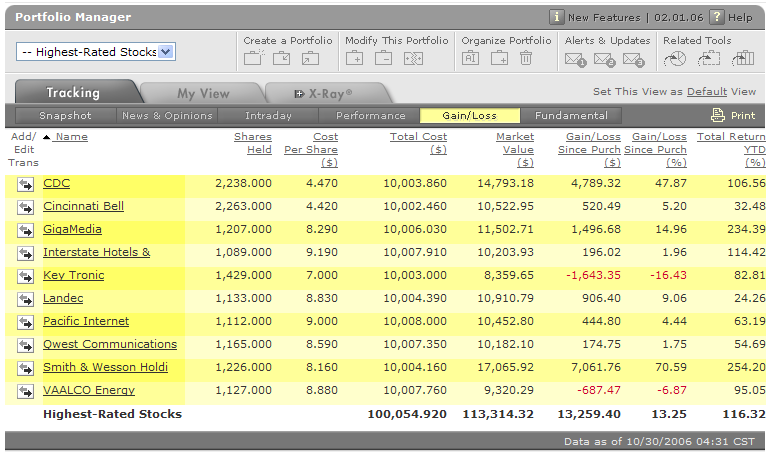Open the Smith & Wesson Holdi stock link
The width and height of the screenshot is (772, 458).
click(105, 367)
